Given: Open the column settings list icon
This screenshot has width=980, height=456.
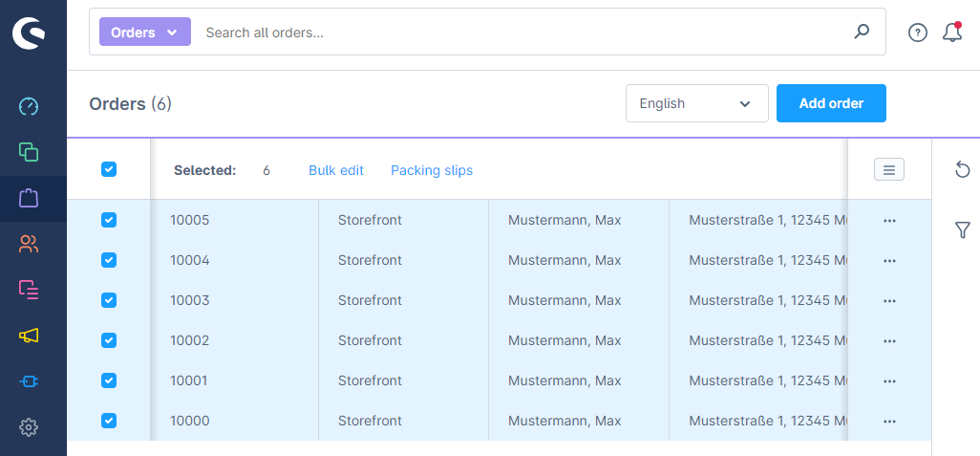Looking at the screenshot, I should tap(888, 169).
